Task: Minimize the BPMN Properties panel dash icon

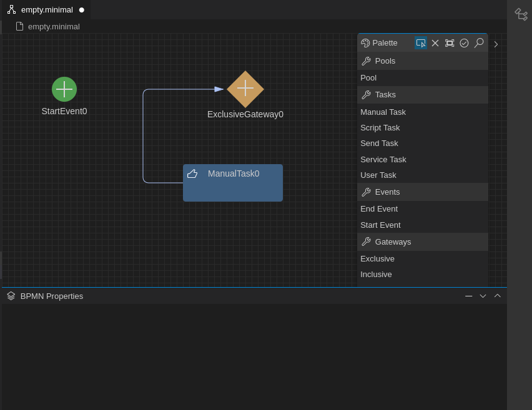Action: click(x=468, y=296)
